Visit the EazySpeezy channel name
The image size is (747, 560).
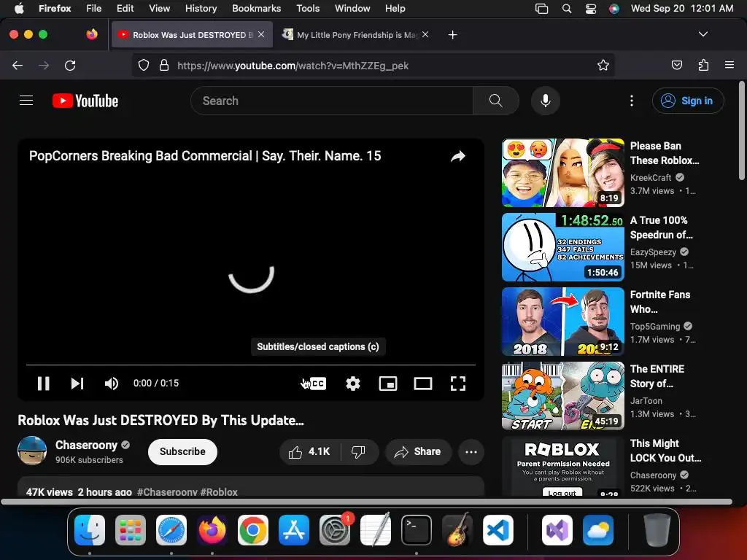(653, 252)
